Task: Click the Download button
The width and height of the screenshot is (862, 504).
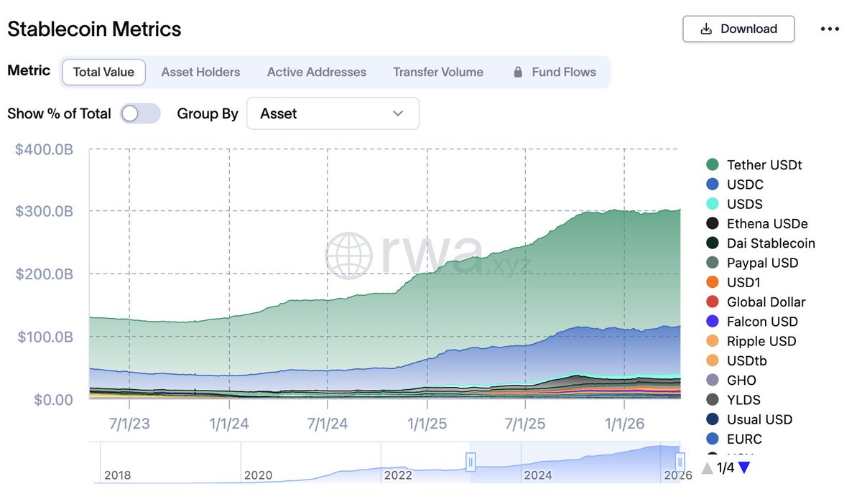Action: coord(738,29)
